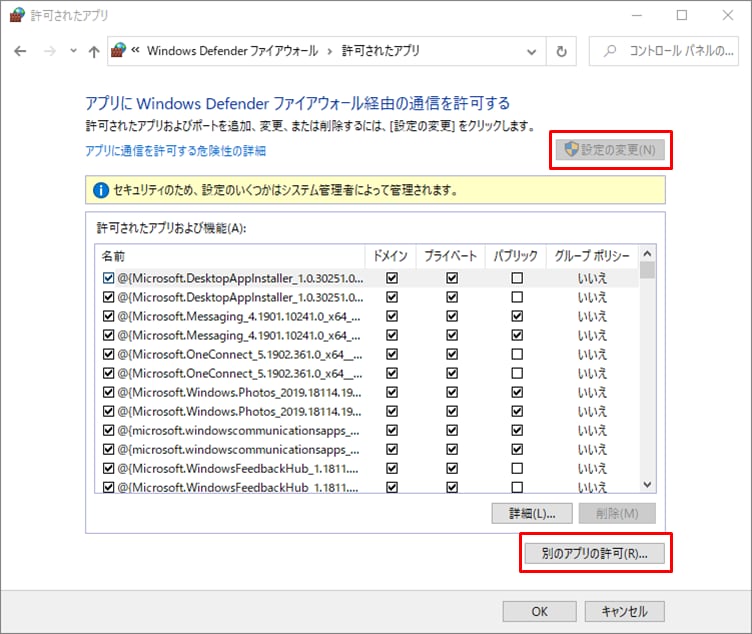Toggle ドメイン checkbox of second DesktopAppInstaller row

[x=392, y=297]
